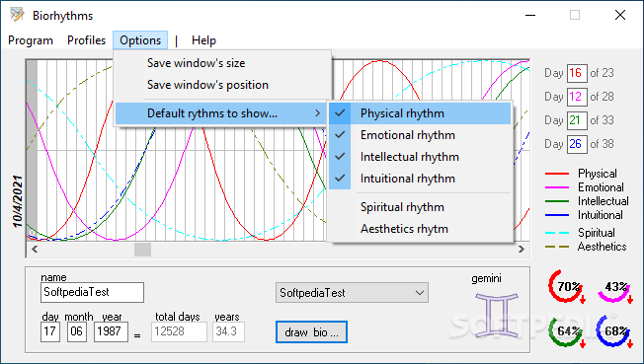Click the day field showing 17
The height and width of the screenshot is (364, 644).
50,331
